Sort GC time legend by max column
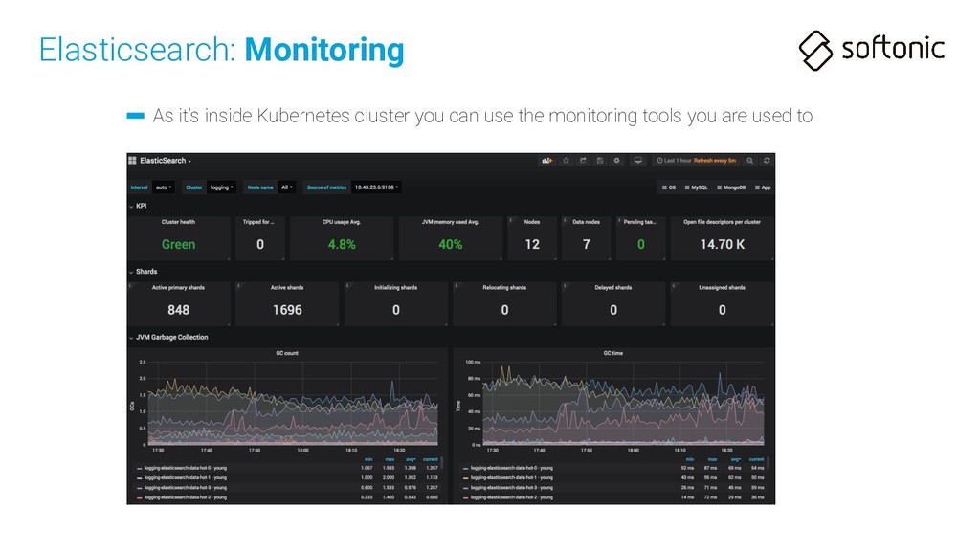The height and width of the screenshot is (551, 980). point(712,459)
